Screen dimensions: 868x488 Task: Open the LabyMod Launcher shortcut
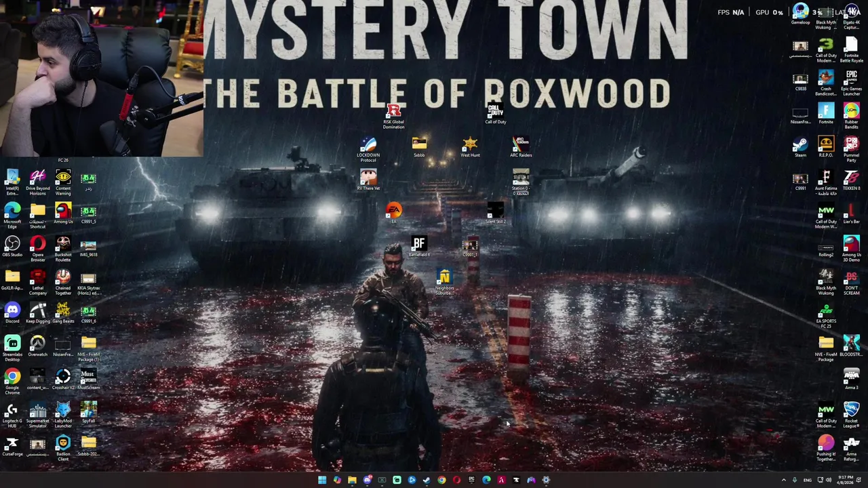(63, 415)
